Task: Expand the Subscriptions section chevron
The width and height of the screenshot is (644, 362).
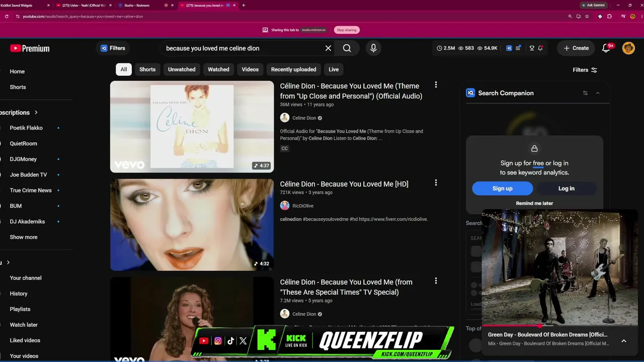Action: point(36,113)
